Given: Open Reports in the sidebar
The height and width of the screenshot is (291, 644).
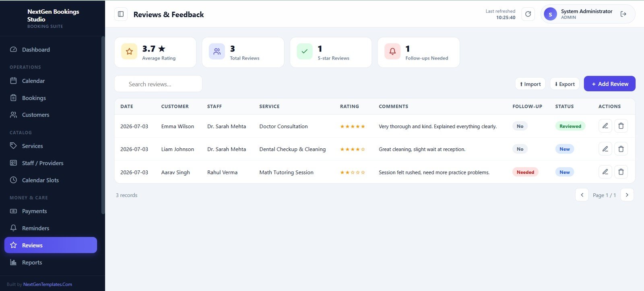Looking at the screenshot, I should (x=51, y=262).
